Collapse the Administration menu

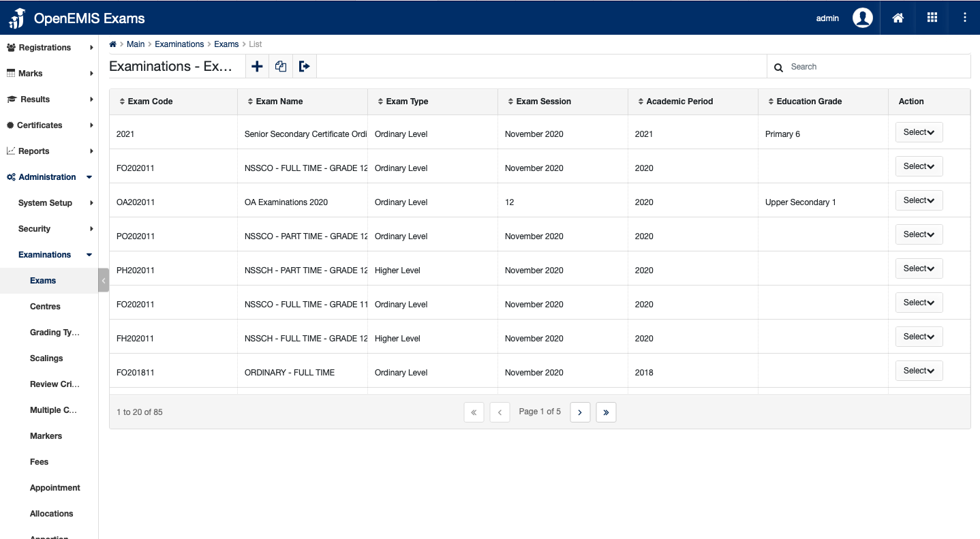click(x=49, y=177)
